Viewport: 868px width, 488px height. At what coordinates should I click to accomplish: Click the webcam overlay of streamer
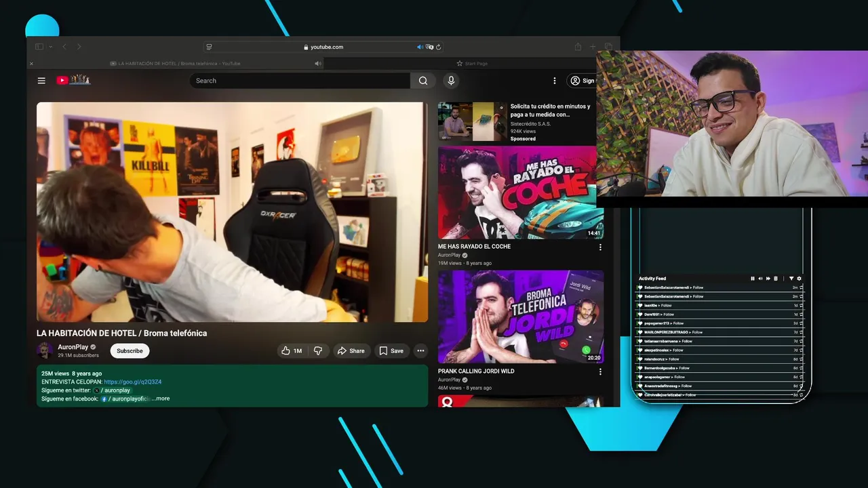[x=732, y=124]
